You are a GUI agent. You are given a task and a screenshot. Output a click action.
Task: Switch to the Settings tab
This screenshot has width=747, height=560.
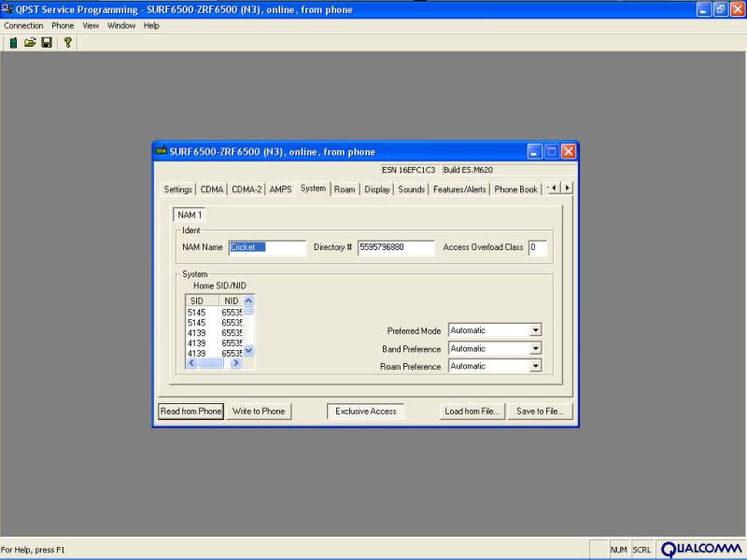point(177,189)
